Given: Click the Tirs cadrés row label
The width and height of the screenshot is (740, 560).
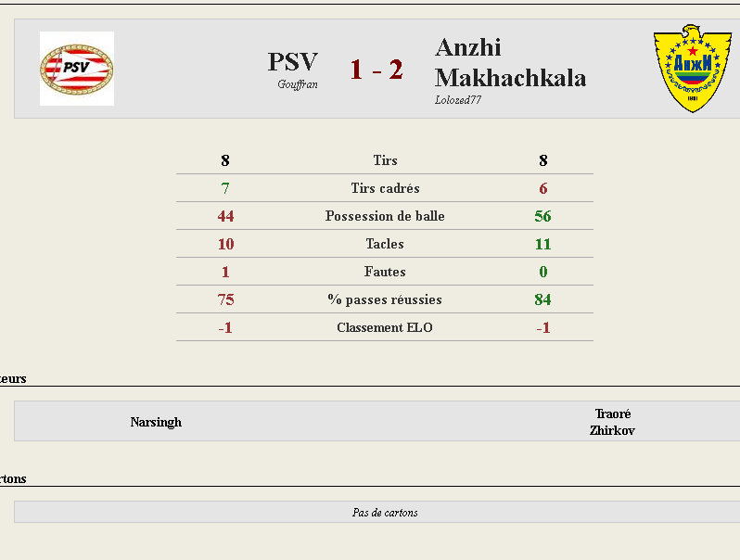Looking at the screenshot, I should [x=385, y=188].
